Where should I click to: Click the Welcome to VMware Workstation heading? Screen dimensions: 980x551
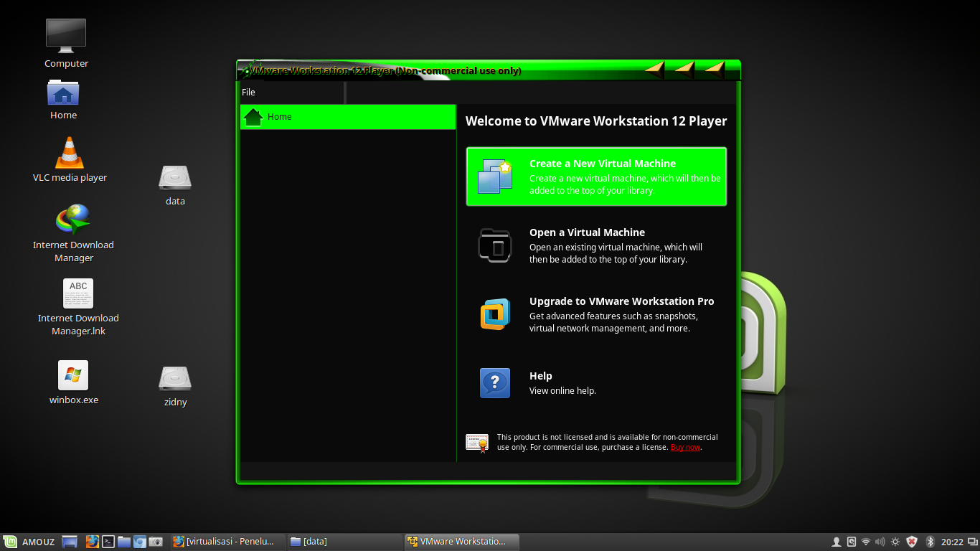tap(596, 121)
